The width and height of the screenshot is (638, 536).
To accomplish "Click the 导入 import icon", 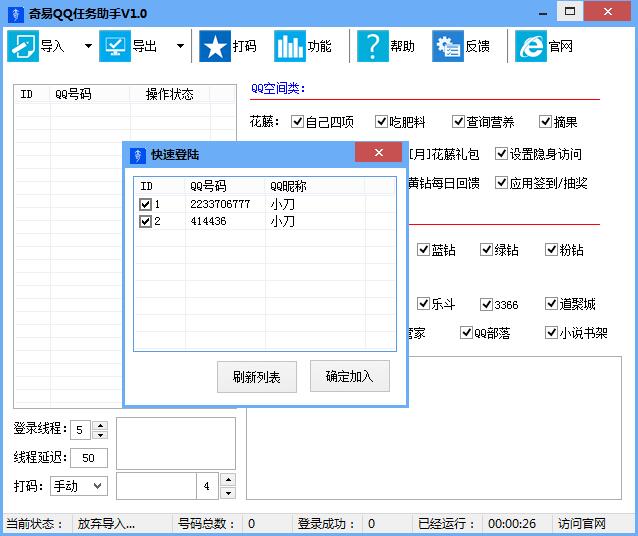I will [x=23, y=46].
